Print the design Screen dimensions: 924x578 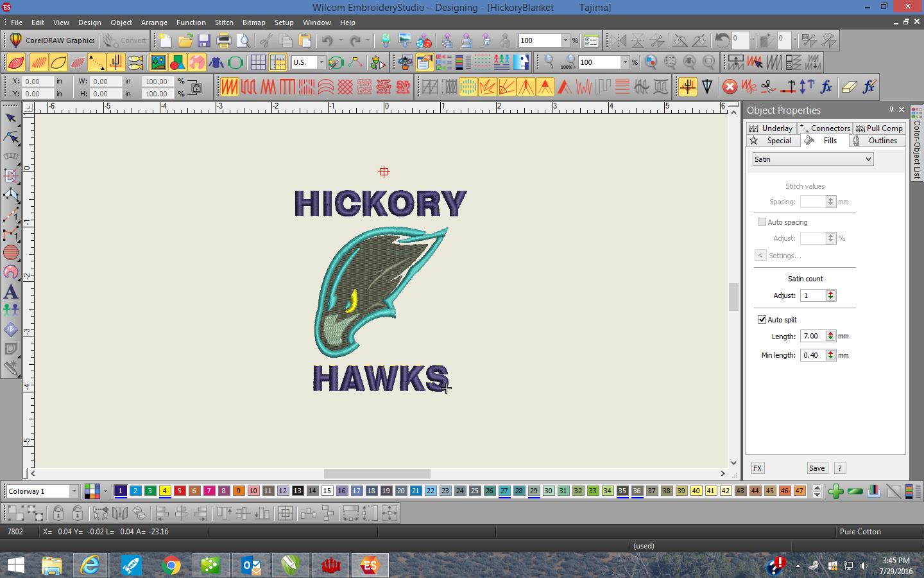pos(223,40)
